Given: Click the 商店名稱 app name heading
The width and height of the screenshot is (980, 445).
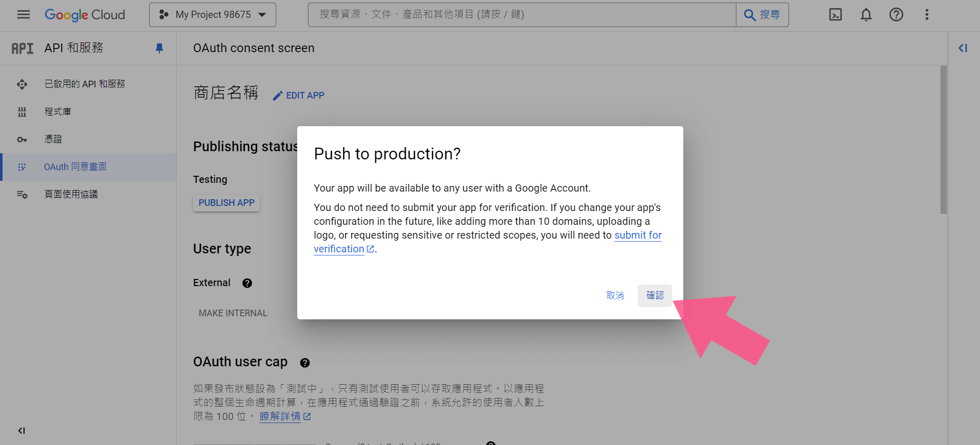Looking at the screenshot, I should click(226, 92).
